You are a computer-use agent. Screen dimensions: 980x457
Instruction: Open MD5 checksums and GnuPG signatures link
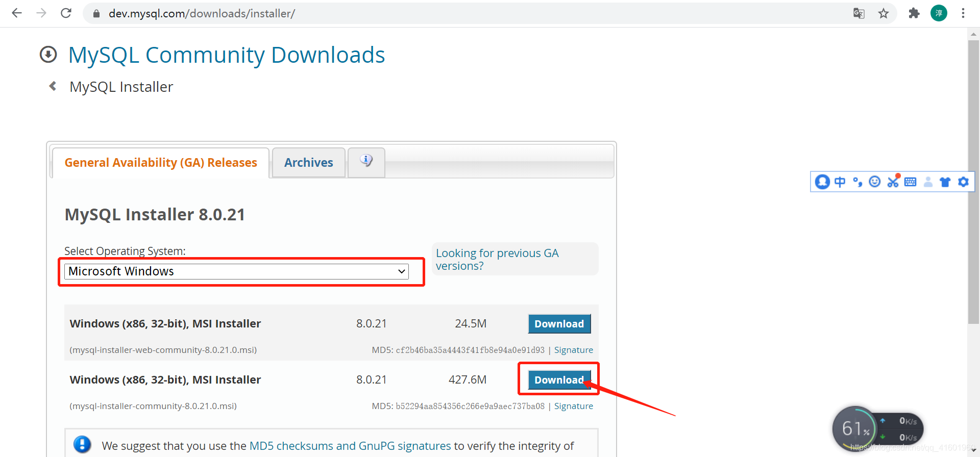(x=350, y=446)
